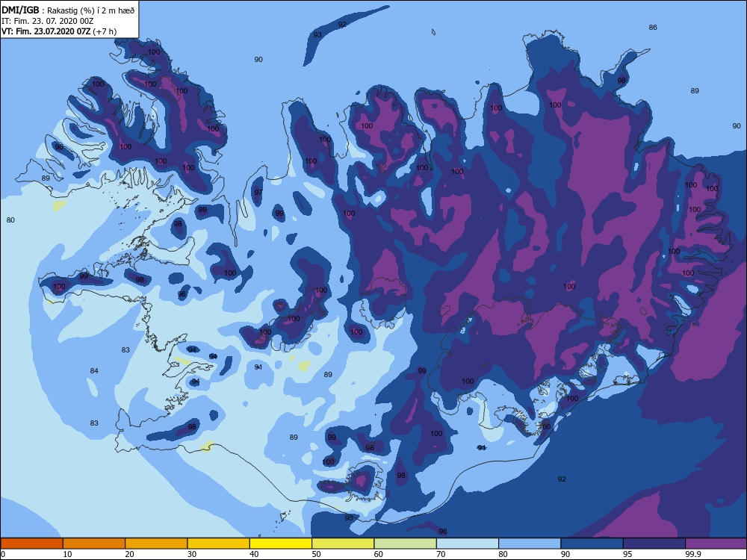Click the '50' legend tick label
The height and width of the screenshot is (560, 747).
click(x=316, y=554)
